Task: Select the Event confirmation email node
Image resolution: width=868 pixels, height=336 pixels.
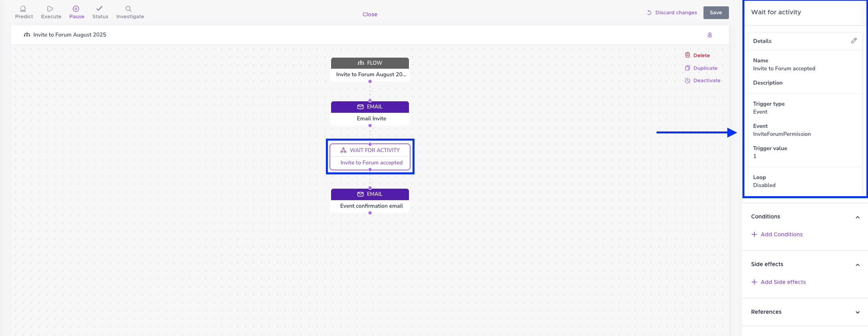Action: (x=370, y=201)
